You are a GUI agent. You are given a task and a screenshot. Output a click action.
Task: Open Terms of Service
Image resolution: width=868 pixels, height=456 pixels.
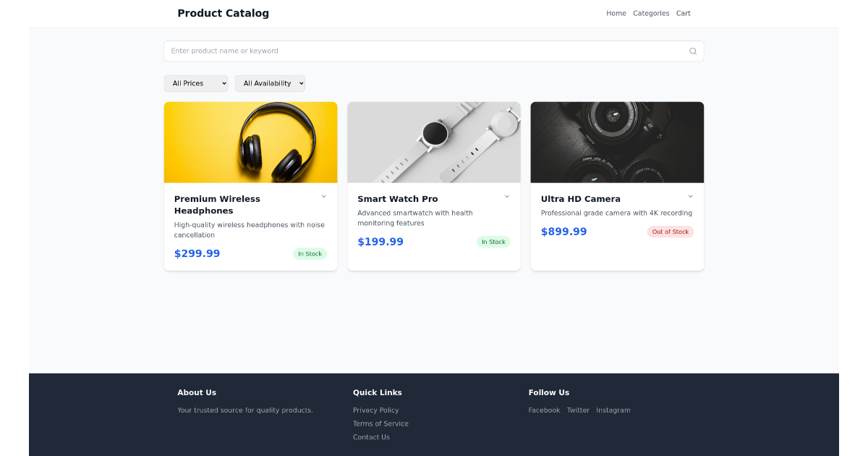coord(380,423)
